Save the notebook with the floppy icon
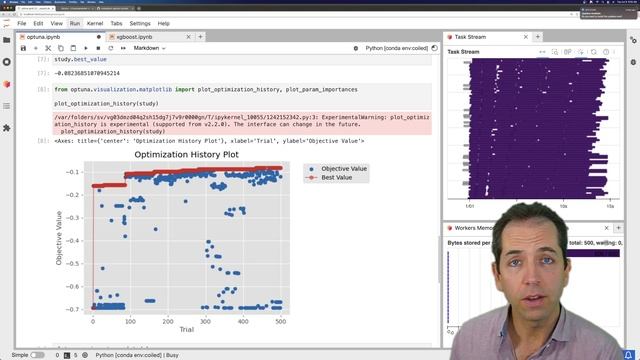640x360 pixels. pyautogui.click(x=23, y=48)
